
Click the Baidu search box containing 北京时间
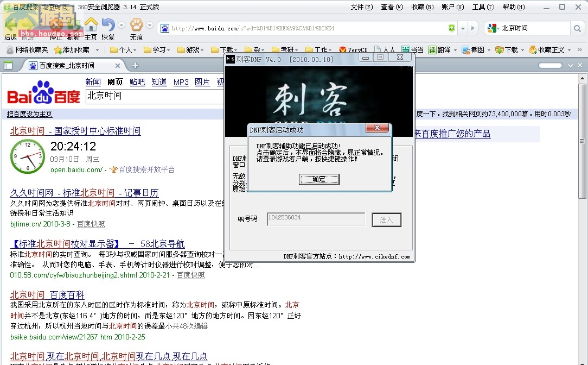[x=155, y=96]
